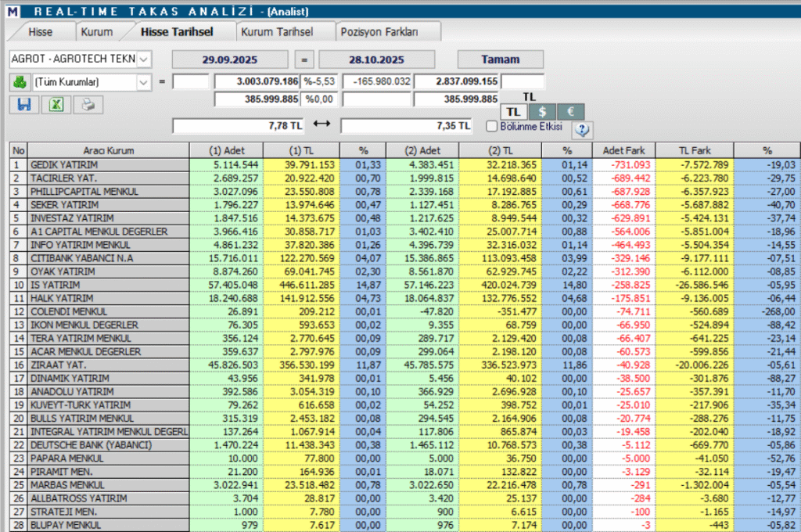Open the AGROT stock dropdown
This screenshot has width=801, height=532.
click(145, 59)
